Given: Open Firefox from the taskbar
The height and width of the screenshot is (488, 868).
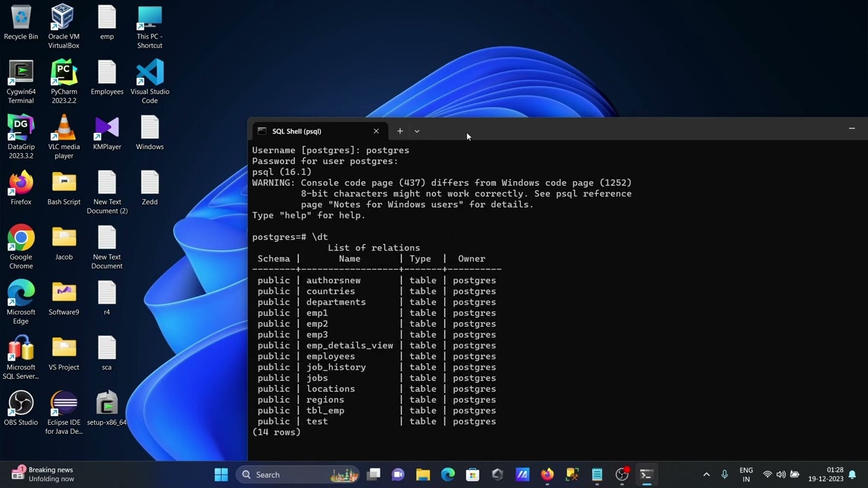Looking at the screenshot, I should (x=547, y=474).
